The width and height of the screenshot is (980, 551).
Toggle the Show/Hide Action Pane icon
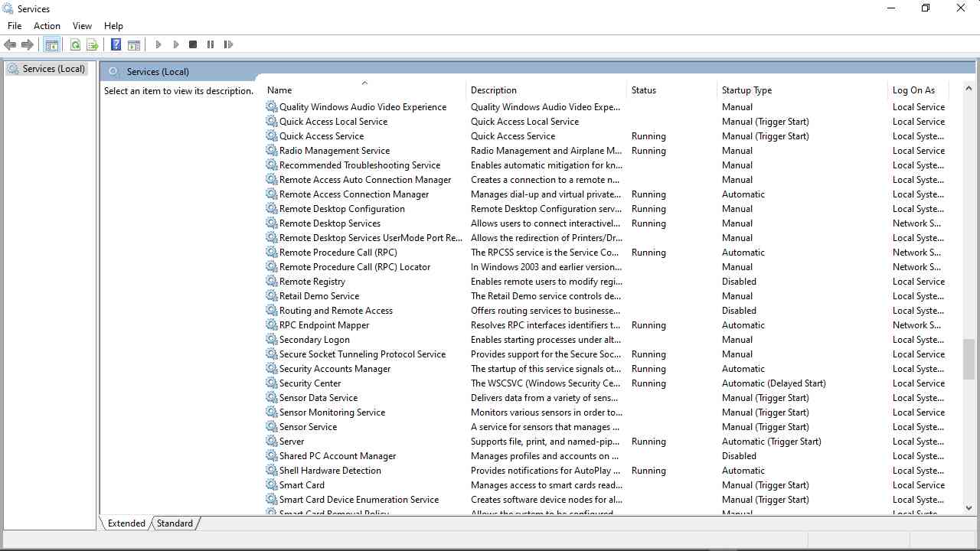[134, 45]
